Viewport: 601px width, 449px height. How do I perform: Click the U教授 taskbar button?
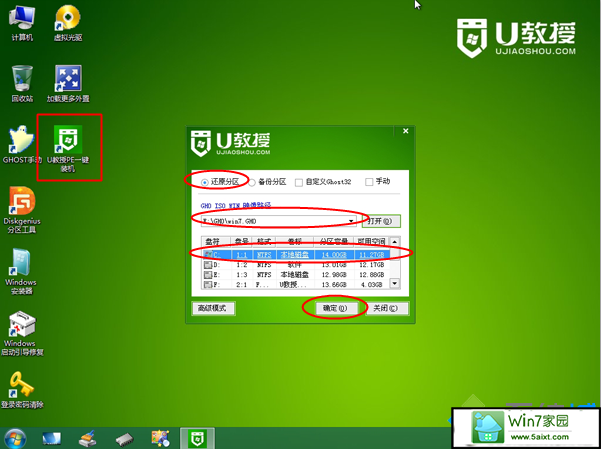tap(197, 438)
